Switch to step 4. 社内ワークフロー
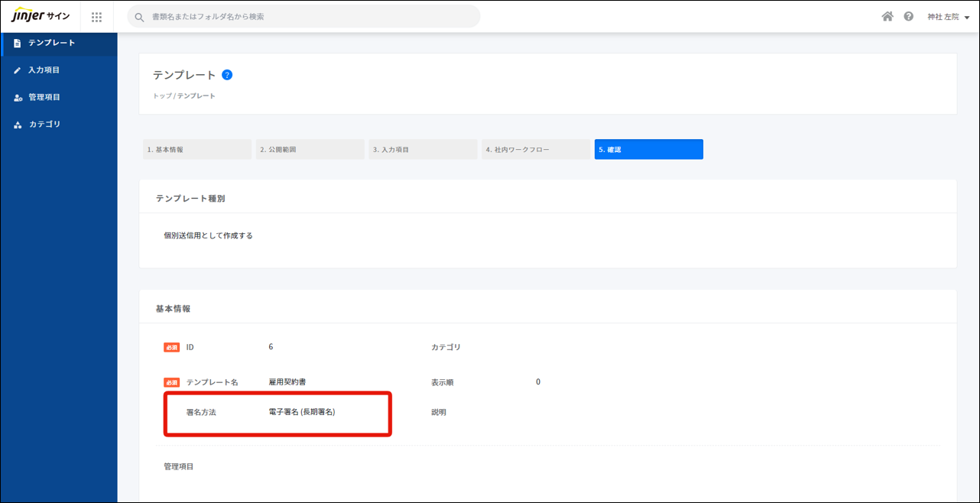This screenshot has height=503, width=980. pyautogui.click(x=535, y=150)
